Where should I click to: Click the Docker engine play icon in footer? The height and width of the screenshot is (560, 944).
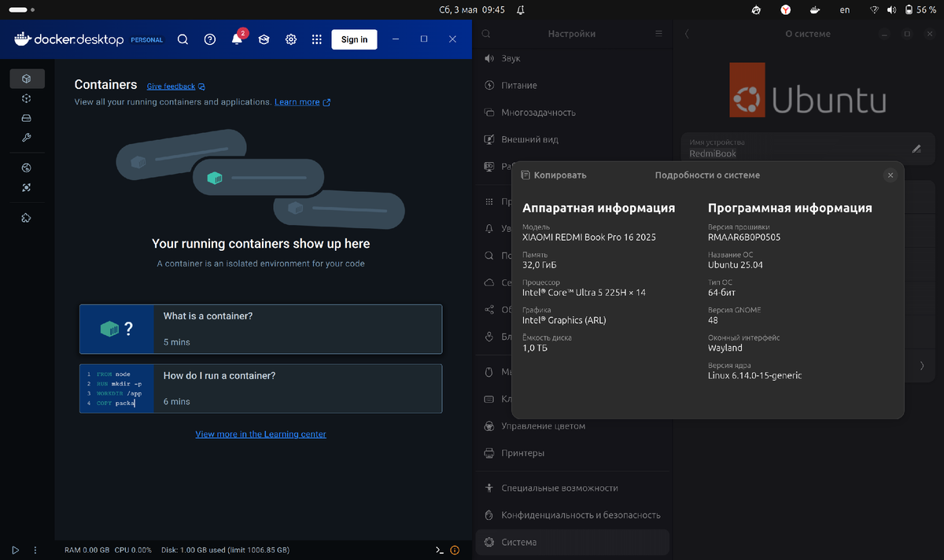click(15, 550)
